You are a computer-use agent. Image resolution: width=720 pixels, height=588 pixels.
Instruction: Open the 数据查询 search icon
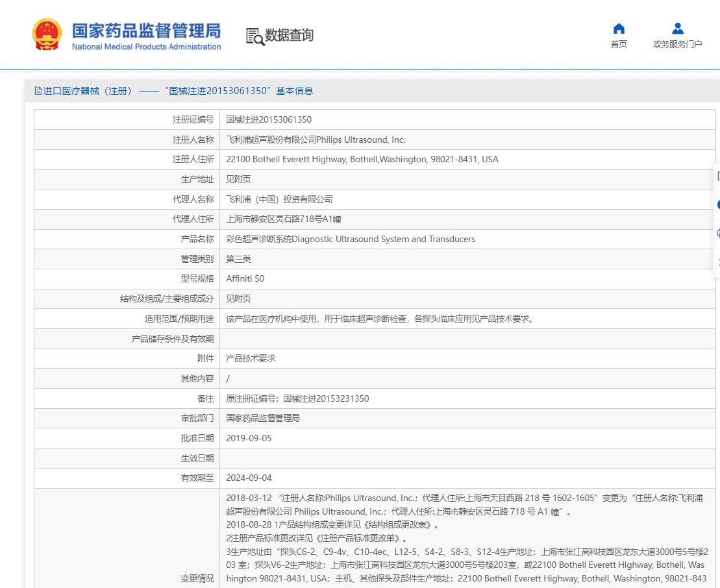255,37
